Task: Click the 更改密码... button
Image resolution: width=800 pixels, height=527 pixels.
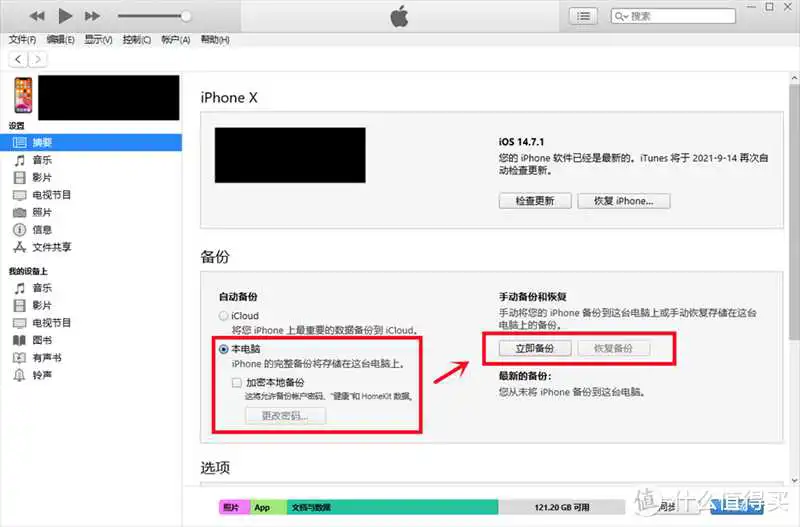Action: coord(285,416)
